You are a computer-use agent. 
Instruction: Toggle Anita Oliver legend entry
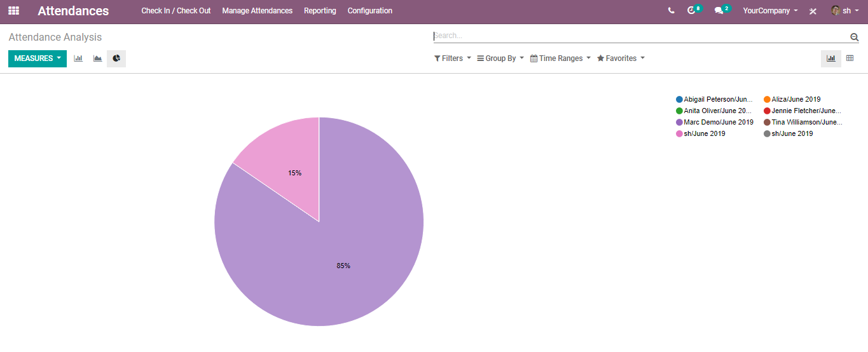(713, 111)
